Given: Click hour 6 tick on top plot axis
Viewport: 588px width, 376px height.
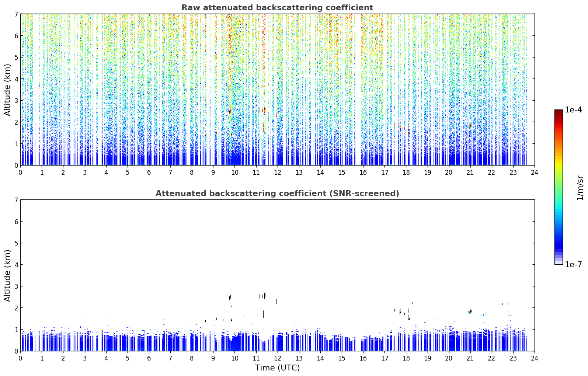Looking at the screenshot, I should (149, 172).
